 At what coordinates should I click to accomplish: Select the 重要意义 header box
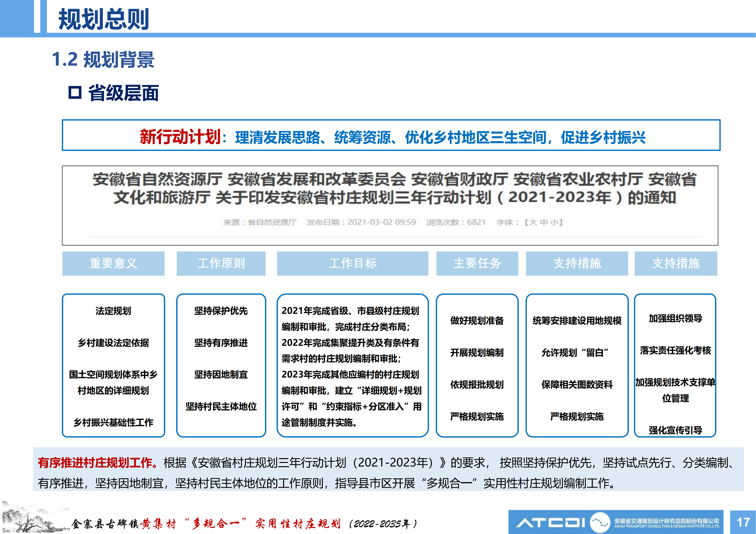click(x=113, y=263)
